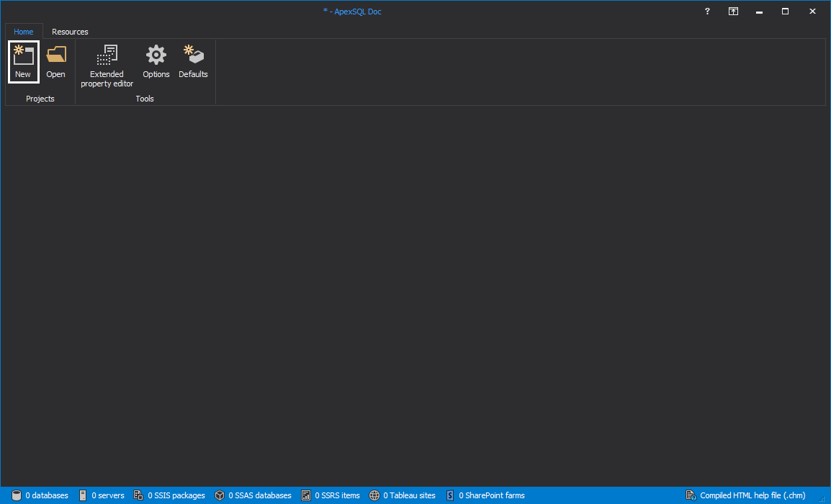Click the SharePoint farms icon
Image resolution: width=831 pixels, height=504 pixels.
[450, 495]
